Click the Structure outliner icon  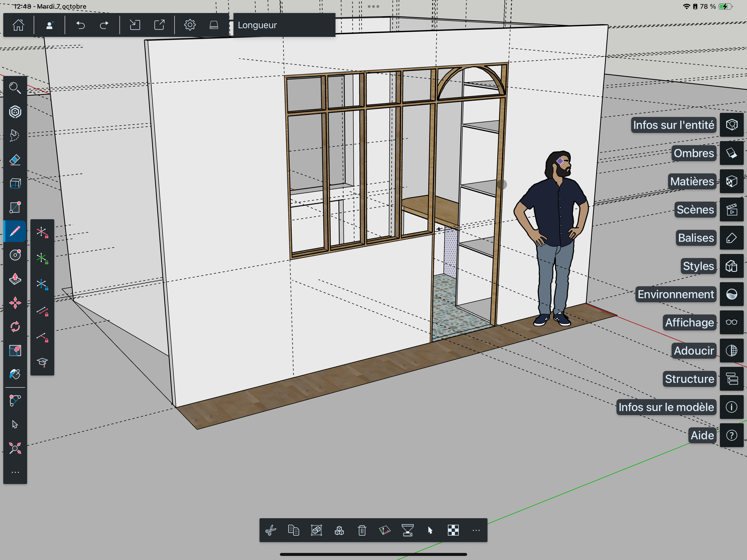[732, 379]
